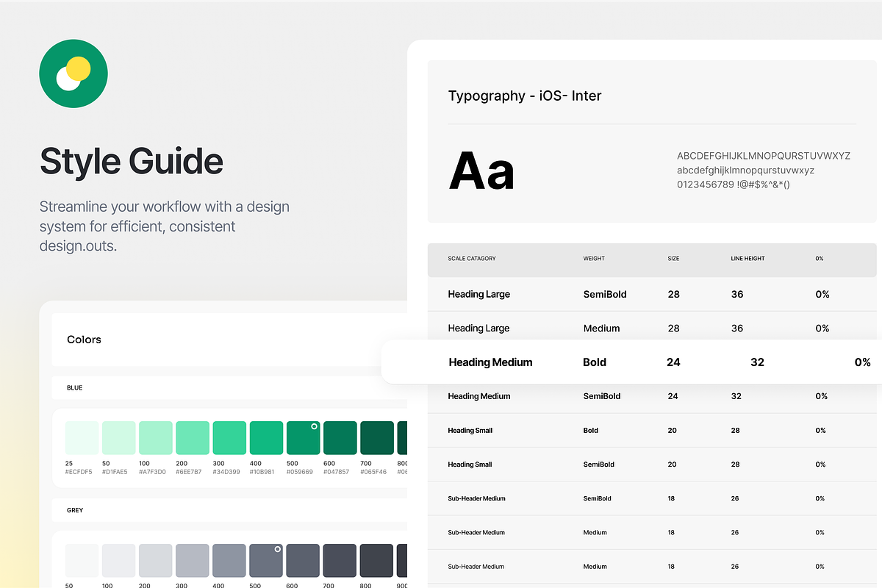Viewport: 882px width, 588px height.
Task: Click "Heading Small" in the Bold row
Action: pyautogui.click(x=470, y=430)
